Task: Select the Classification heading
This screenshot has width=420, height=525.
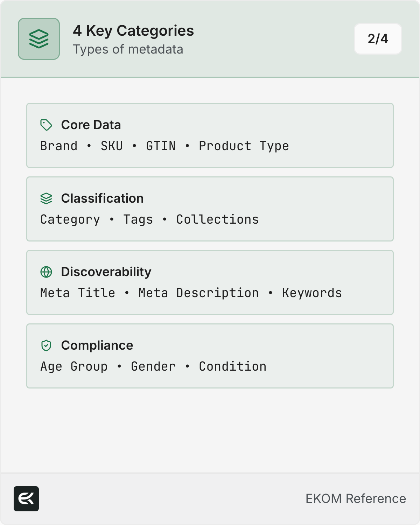Action: pyautogui.click(x=102, y=198)
